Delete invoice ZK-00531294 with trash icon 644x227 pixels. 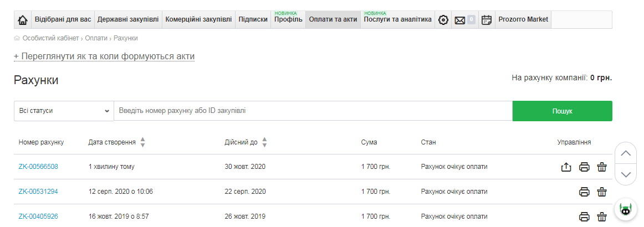click(602, 192)
